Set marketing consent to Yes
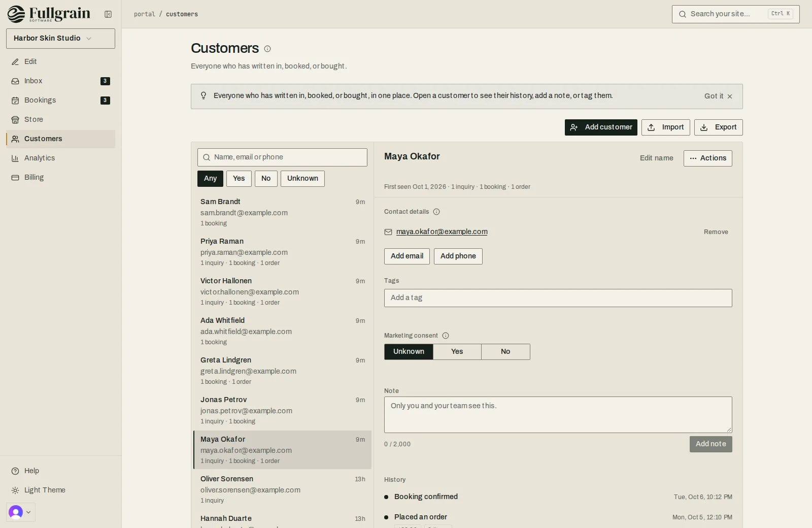 (457, 352)
